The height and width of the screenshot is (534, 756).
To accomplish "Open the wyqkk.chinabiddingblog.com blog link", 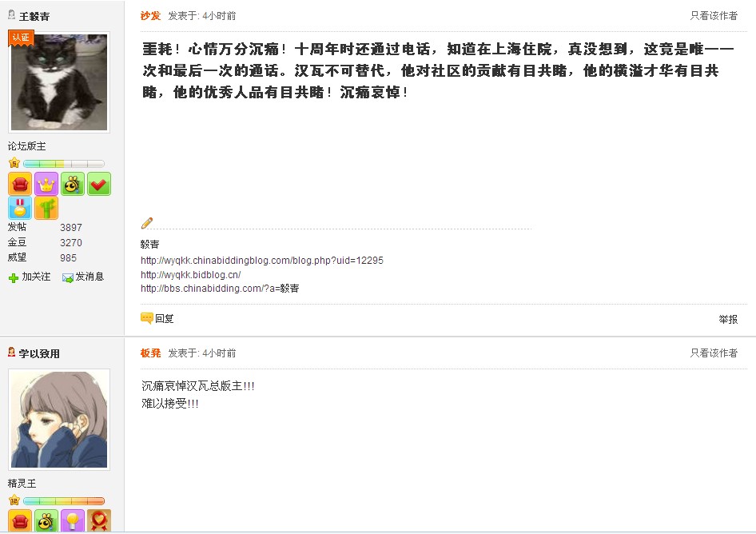I will [262, 261].
